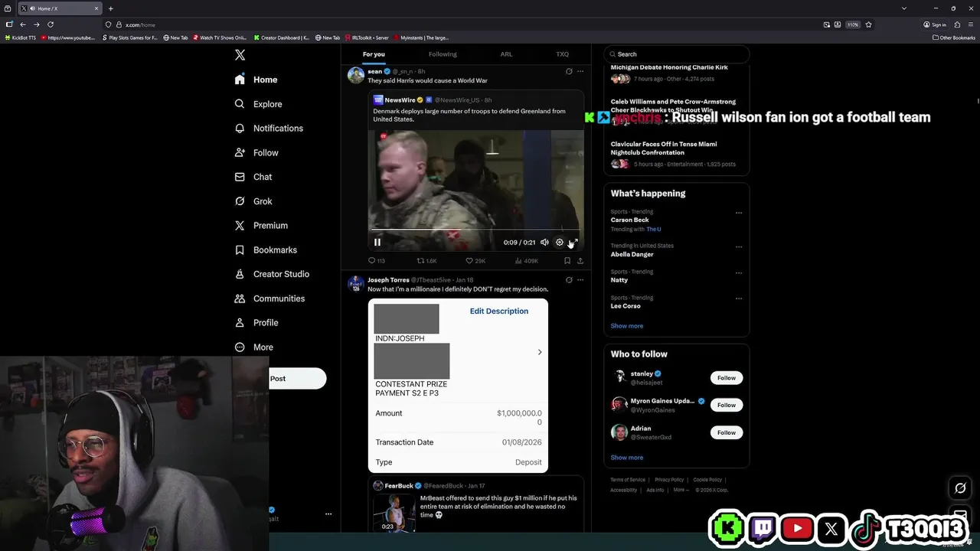Open more options for Natty trend
980x551 pixels.
[739, 272]
